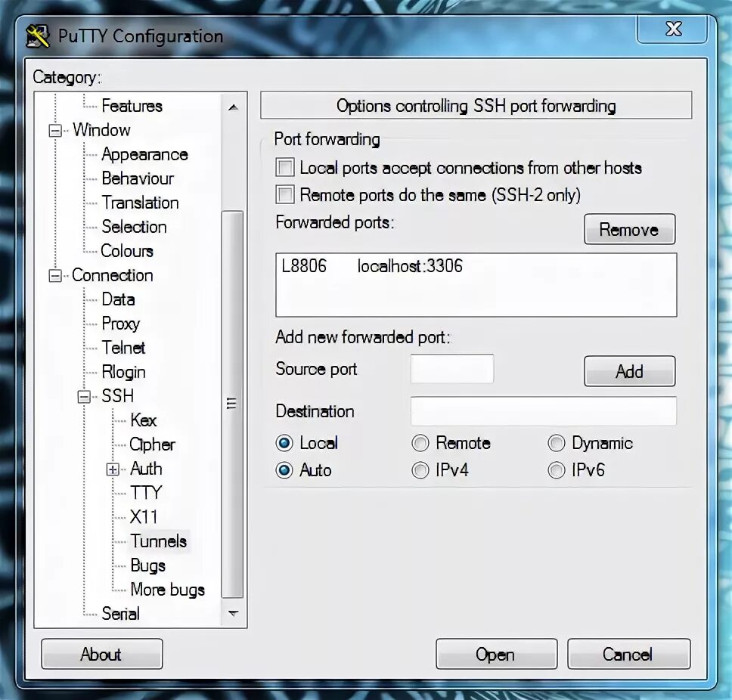Select the Local forwarding radio button
Image resolution: width=732 pixels, height=700 pixels.
(x=284, y=443)
